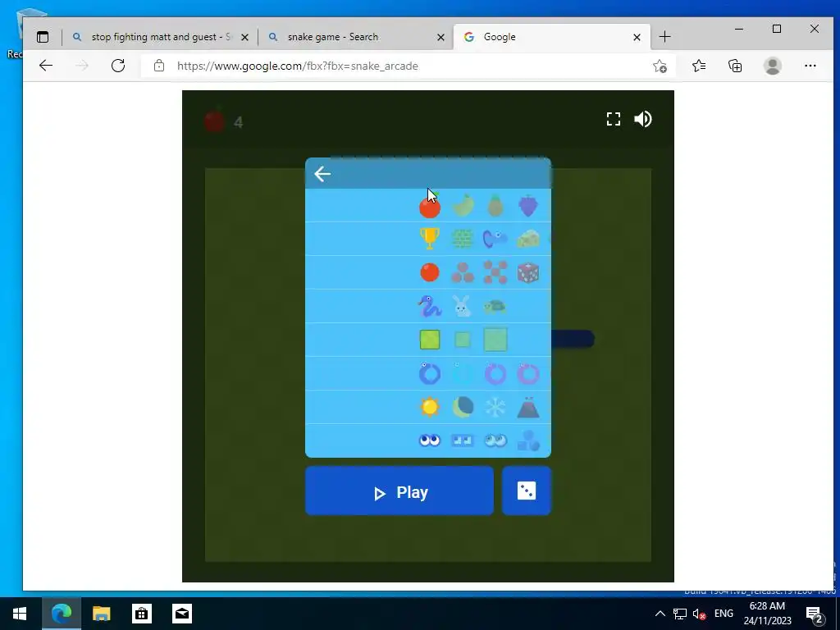Select the pineapple fruit option
The height and width of the screenshot is (630, 840).
(x=495, y=206)
